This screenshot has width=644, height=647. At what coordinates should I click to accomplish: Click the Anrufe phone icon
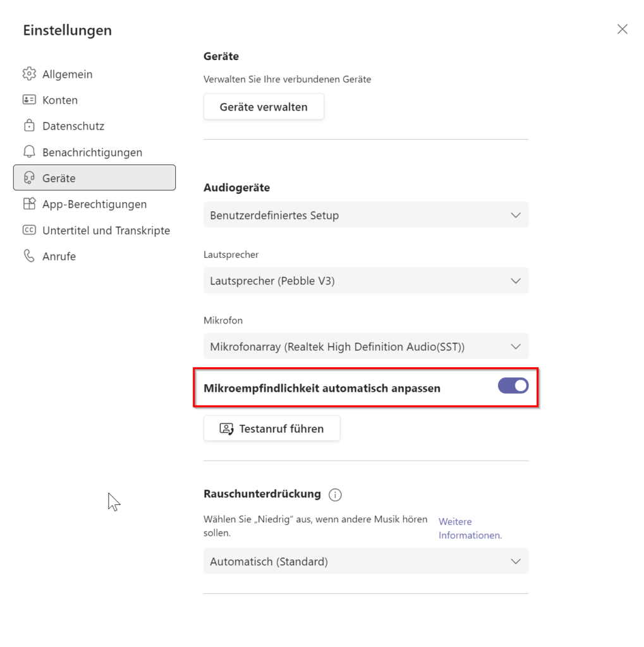[x=29, y=256]
